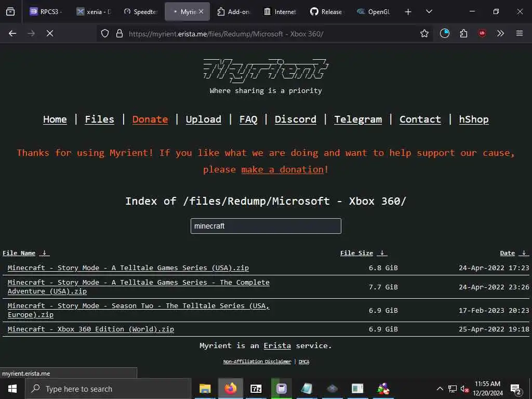The height and width of the screenshot is (399, 532).
Task: Click the search box containing minecraft
Action: [265, 226]
